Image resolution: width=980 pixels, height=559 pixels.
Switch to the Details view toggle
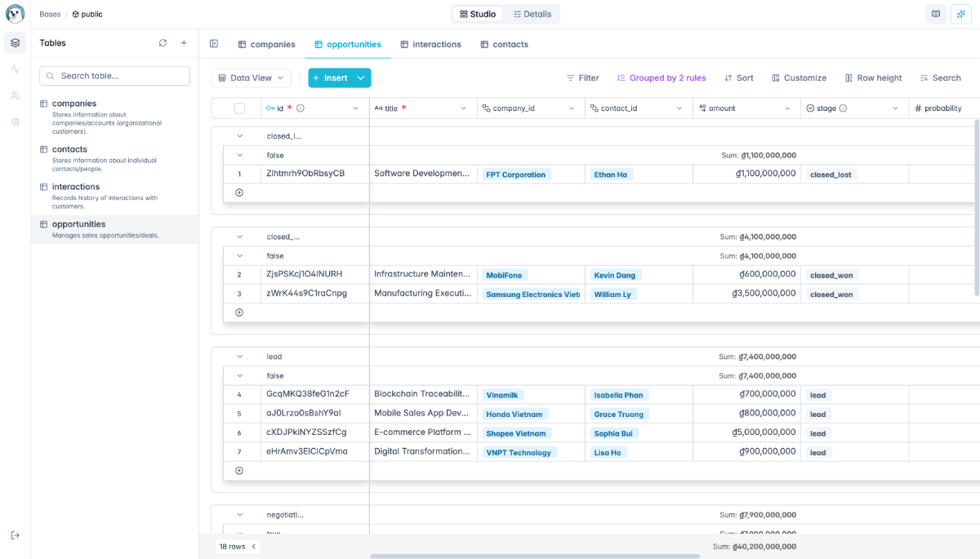[x=532, y=14]
